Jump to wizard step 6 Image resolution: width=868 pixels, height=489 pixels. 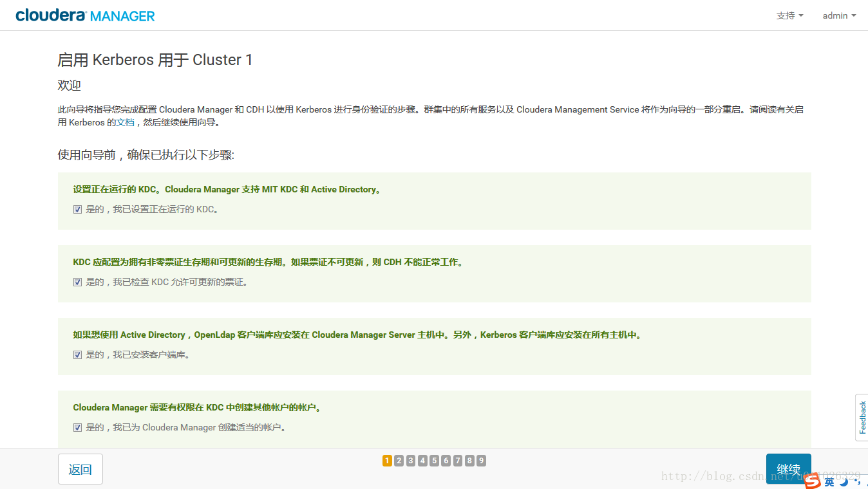446,461
